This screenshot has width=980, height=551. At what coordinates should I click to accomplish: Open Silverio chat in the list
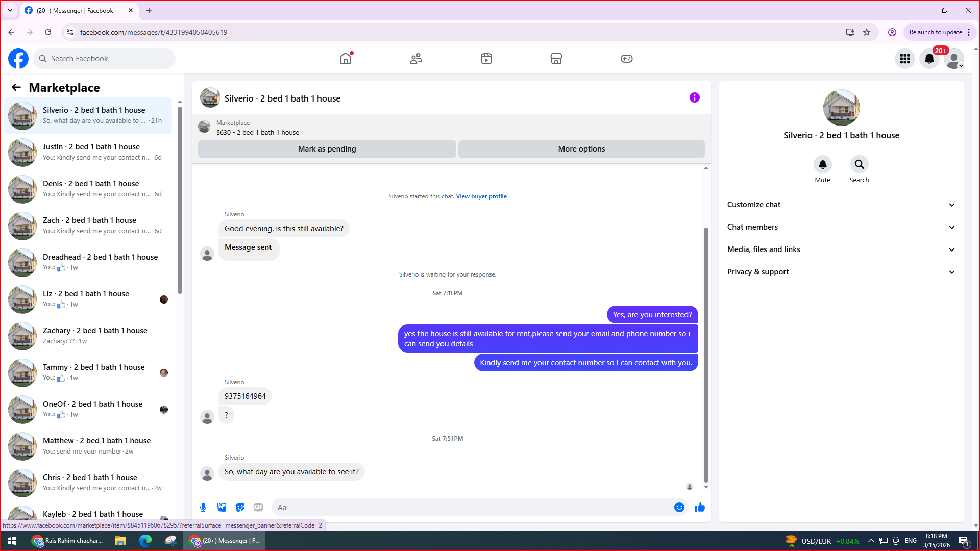pos(88,116)
